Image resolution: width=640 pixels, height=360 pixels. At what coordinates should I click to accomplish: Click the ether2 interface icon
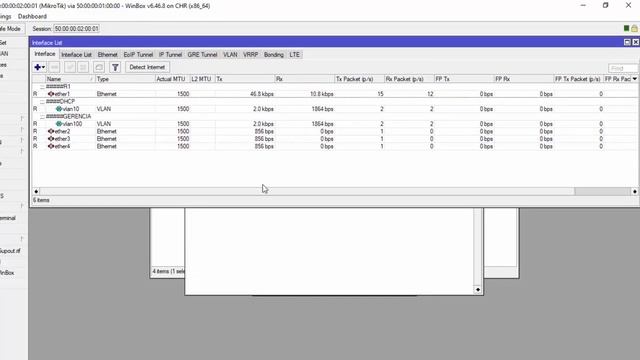pyautogui.click(x=51, y=131)
